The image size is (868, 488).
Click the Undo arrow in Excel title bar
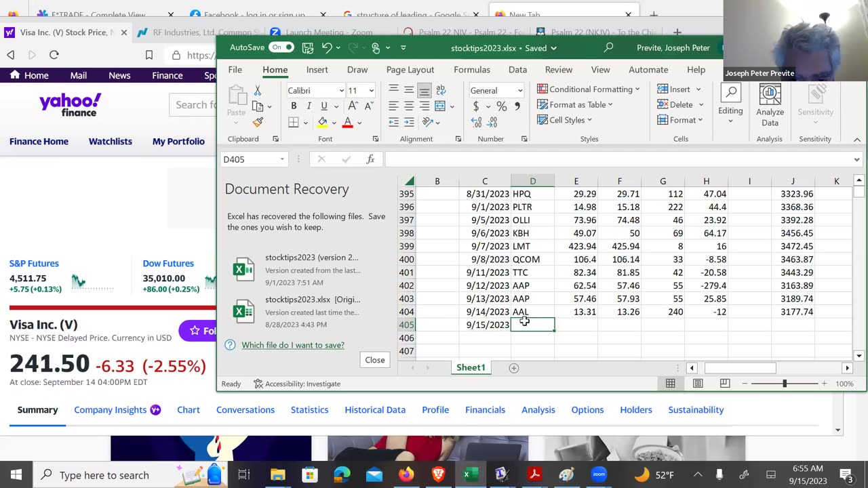click(327, 47)
